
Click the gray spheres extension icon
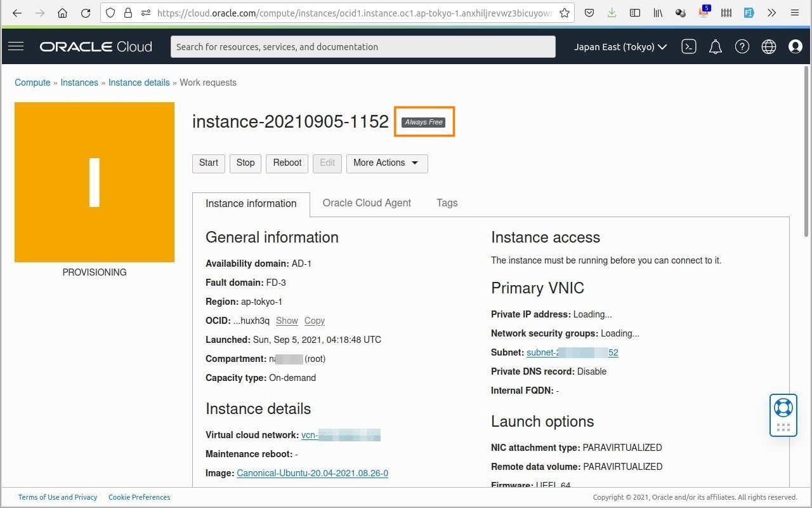point(681,13)
